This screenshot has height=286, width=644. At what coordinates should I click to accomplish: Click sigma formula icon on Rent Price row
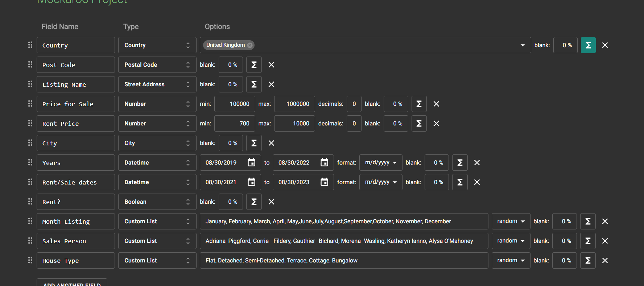click(x=419, y=124)
